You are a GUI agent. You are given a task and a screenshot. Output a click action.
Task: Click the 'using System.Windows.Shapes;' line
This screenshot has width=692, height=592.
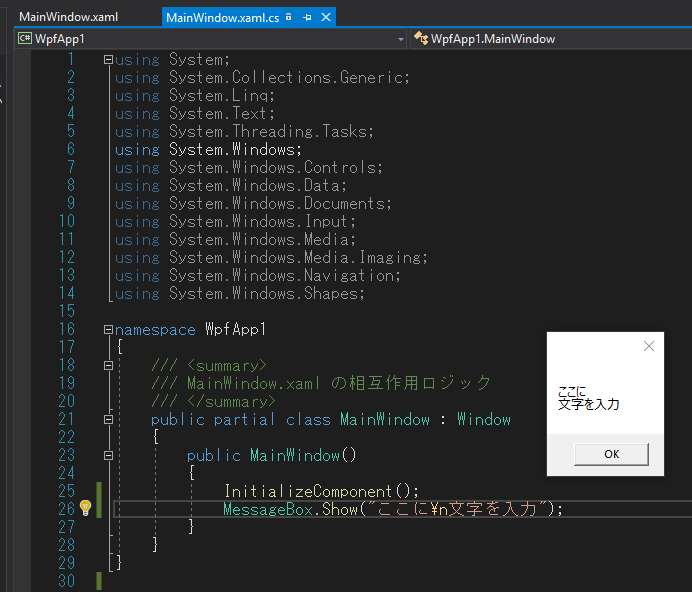(240, 293)
